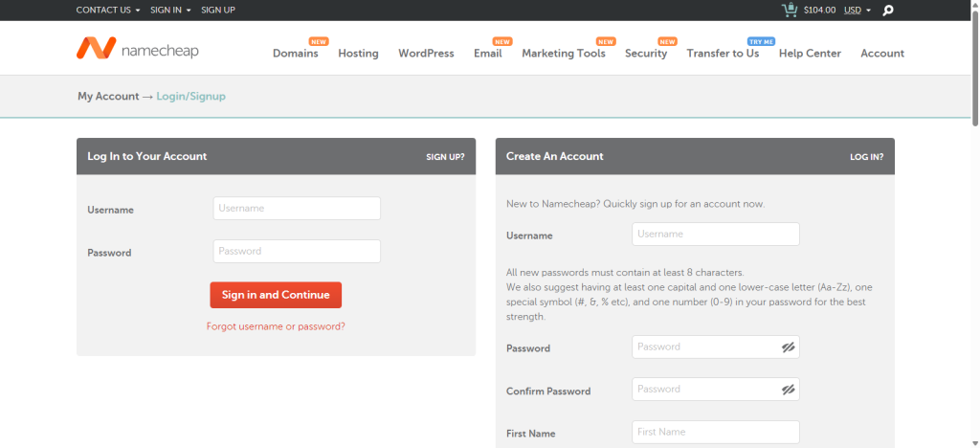Open the USD currency dropdown

coord(857,10)
